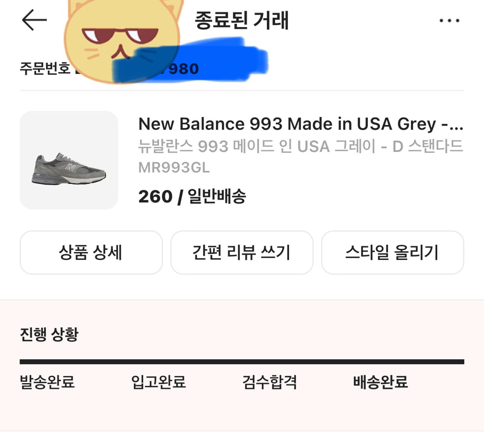Select the 배송완료 progress stage
Viewport: 484px width, 448px height.
coord(379,382)
